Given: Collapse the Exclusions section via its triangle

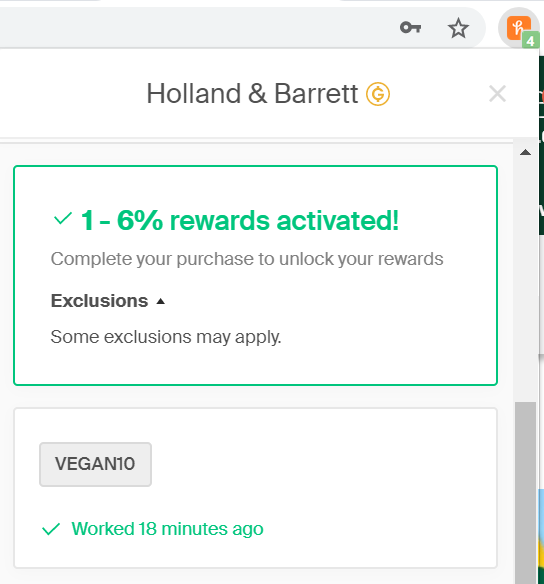Looking at the screenshot, I should pos(160,301).
